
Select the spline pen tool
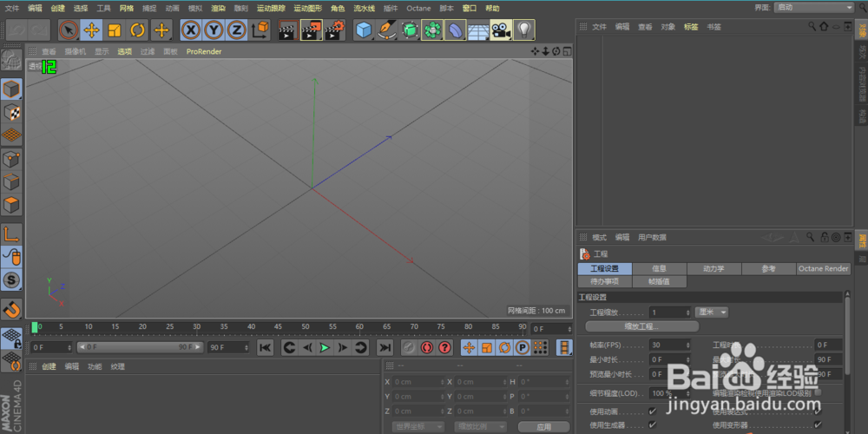click(386, 30)
